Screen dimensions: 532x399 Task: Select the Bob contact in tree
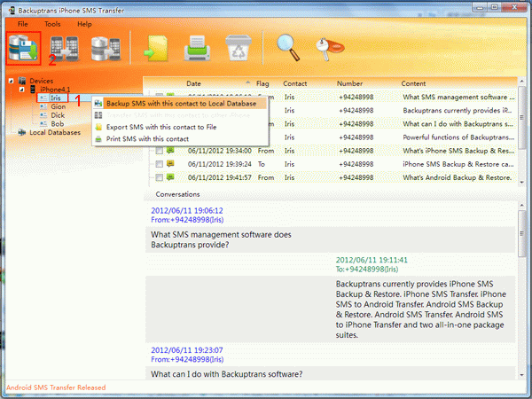point(58,124)
